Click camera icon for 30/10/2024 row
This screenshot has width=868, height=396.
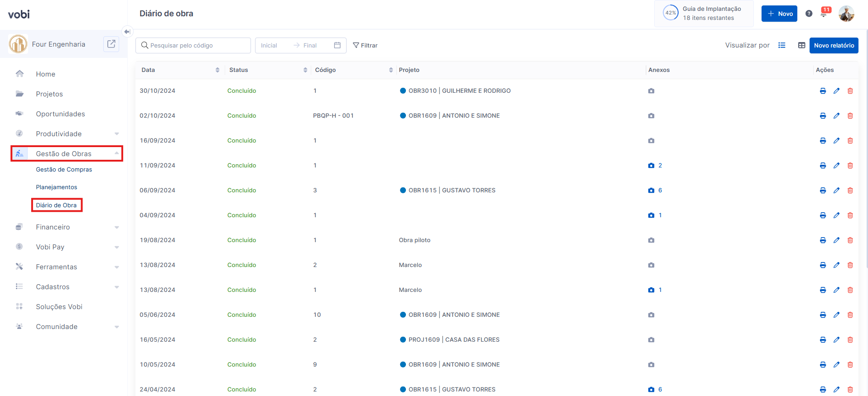coord(651,91)
